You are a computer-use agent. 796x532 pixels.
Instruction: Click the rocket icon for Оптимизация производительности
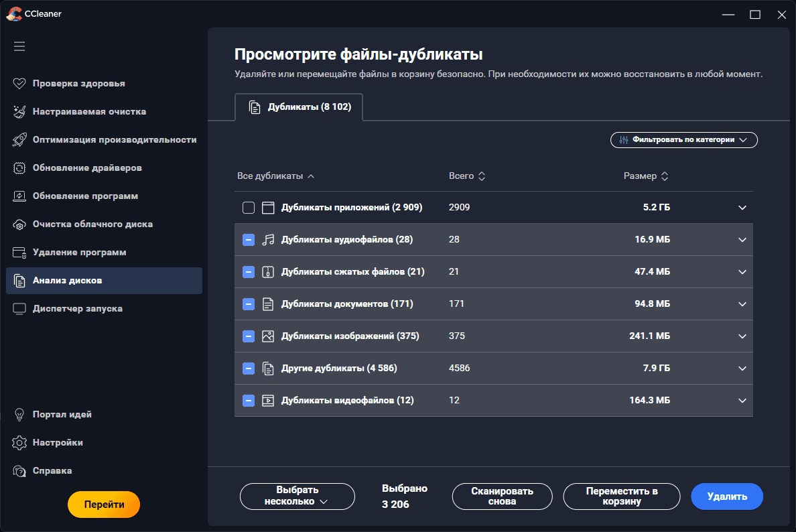pyautogui.click(x=19, y=140)
